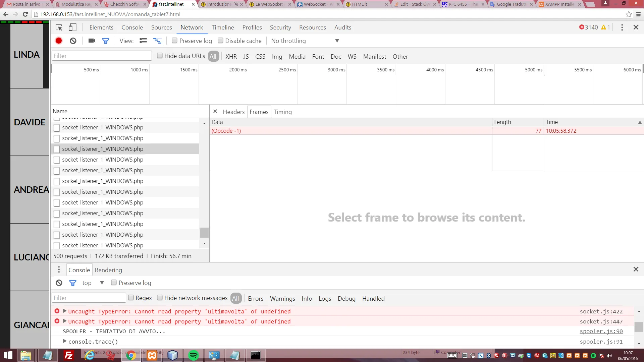Click the clear console icon
This screenshot has height=362, width=644.
pos(59,283)
